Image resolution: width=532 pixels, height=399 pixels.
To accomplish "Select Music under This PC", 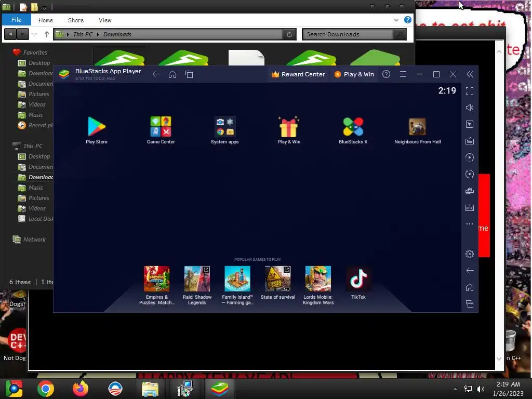I will 31,188.
